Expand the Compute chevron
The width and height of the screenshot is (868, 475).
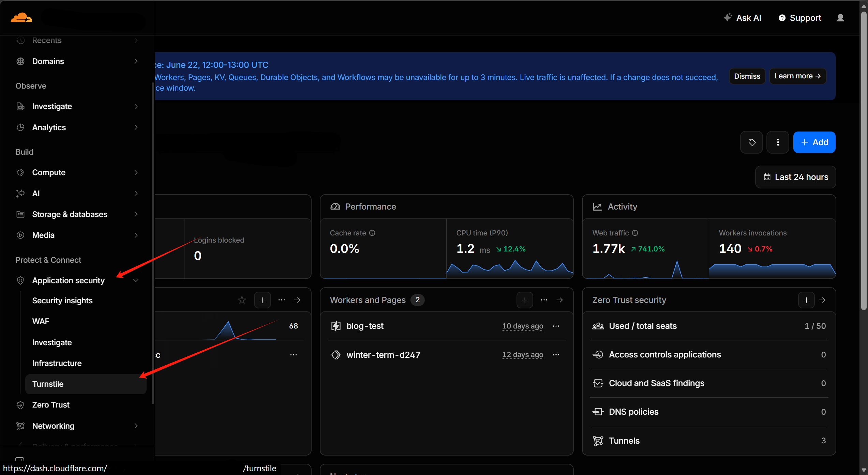coord(136,172)
